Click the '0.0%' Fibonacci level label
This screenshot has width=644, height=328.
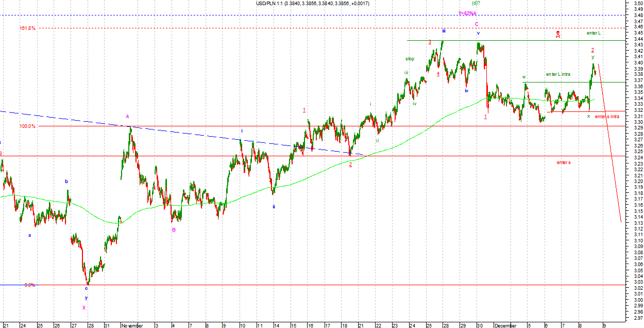point(29,285)
